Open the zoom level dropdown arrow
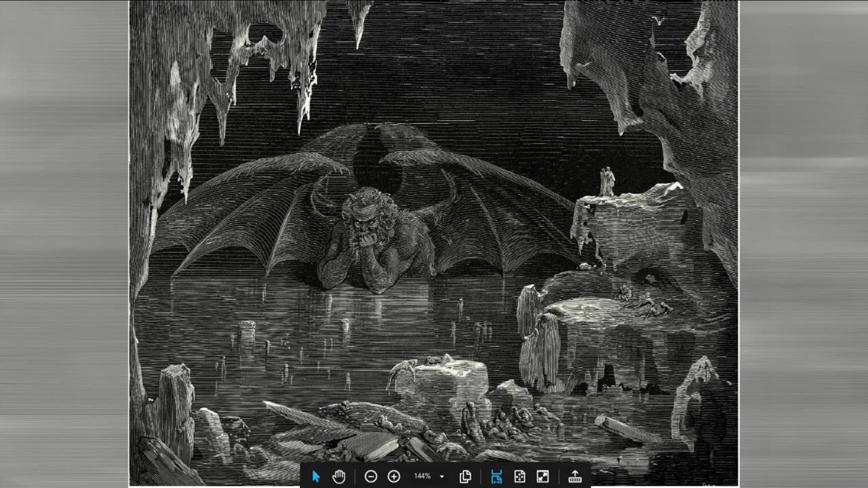Image resolution: width=868 pixels, height=488 pixels. click(x=442, y=476)
